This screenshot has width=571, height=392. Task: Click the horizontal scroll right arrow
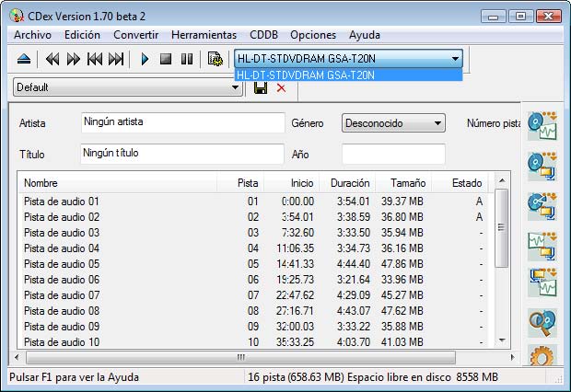click(x=513, y=357)
